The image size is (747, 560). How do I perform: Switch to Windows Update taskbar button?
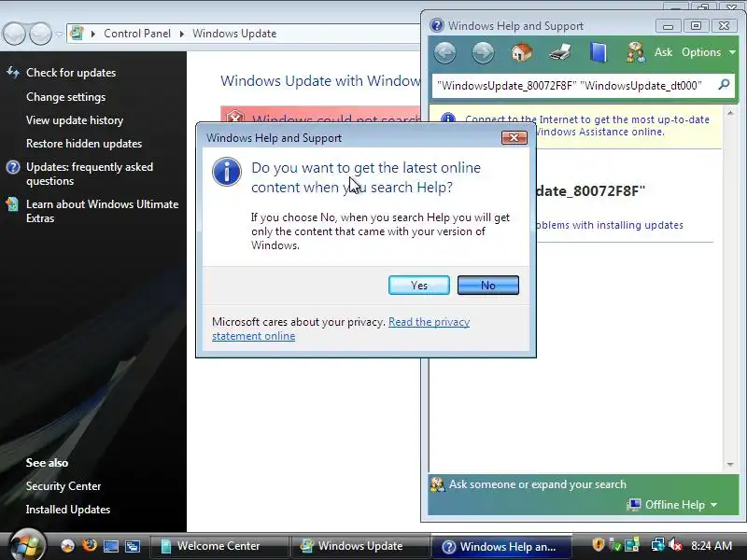coord(359,546)
